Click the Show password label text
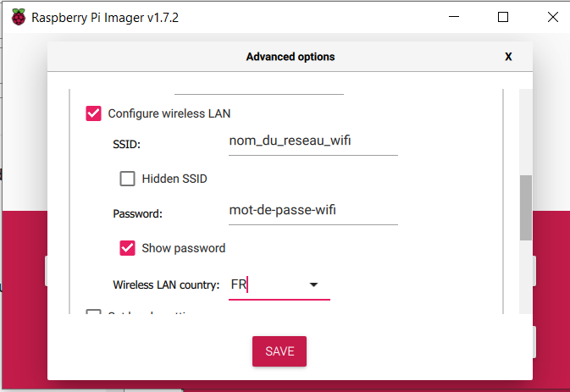The height and width of the screenshot is (392, 570). coord(184,248)
